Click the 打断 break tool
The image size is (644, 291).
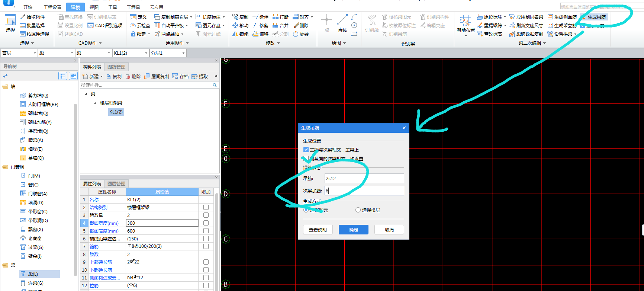click(x=280, y=17)
